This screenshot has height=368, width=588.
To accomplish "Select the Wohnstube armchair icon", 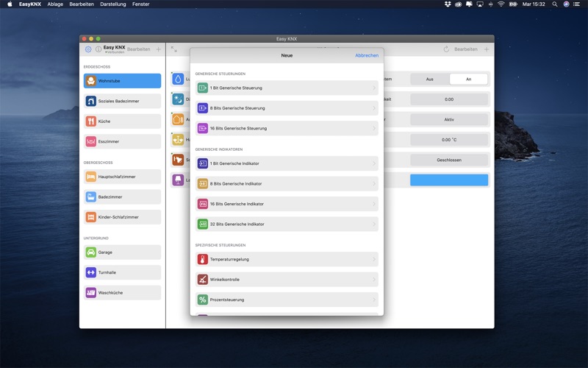I will 90,81.
